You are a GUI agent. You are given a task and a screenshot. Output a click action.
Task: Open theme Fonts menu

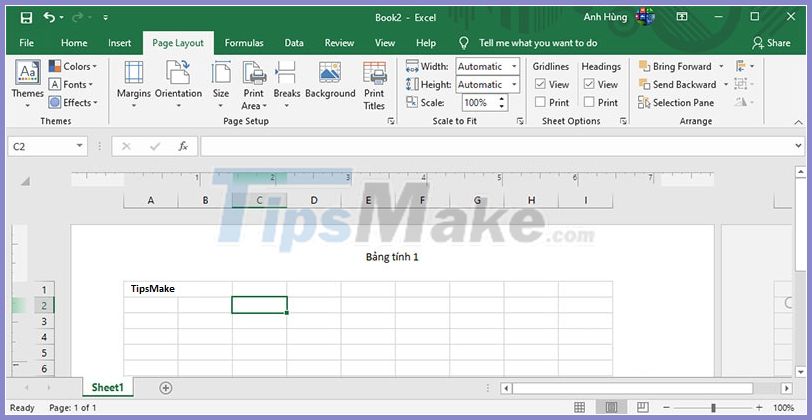click(71, 84)
